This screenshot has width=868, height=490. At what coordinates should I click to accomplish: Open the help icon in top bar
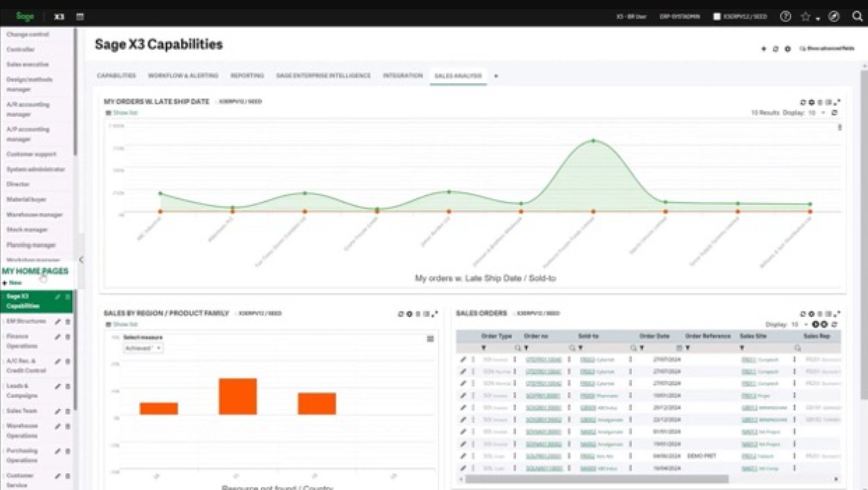[785, 17]
